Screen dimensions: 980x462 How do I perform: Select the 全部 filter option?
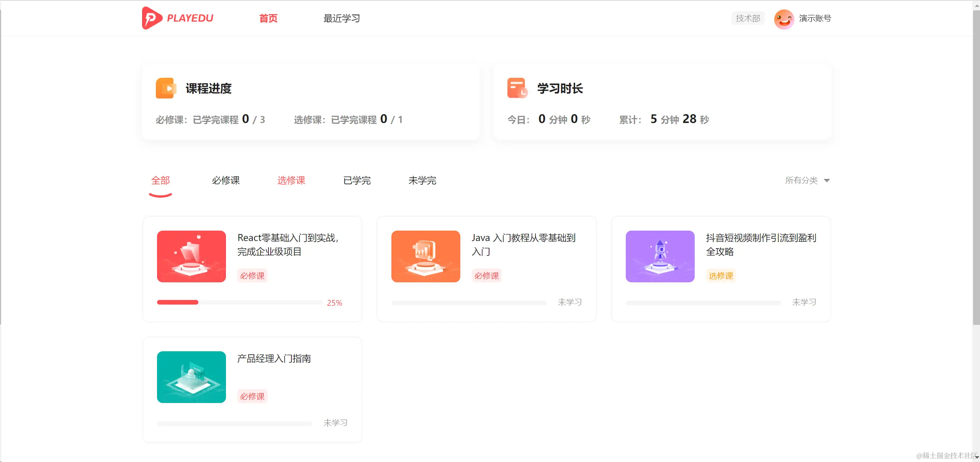[x=160, y=180]
